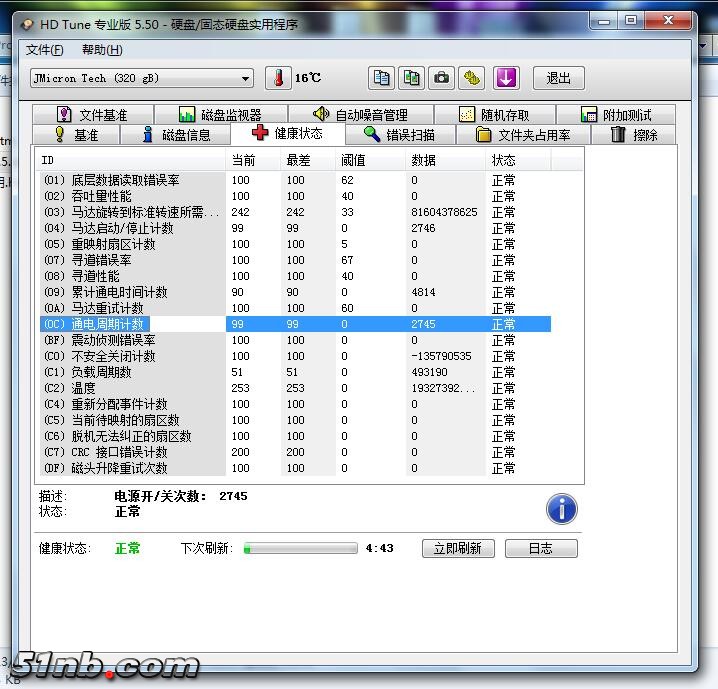The image size is (718, 689).
Task: Click the purple download arrow icon
Action: click(x=506, y=78)
